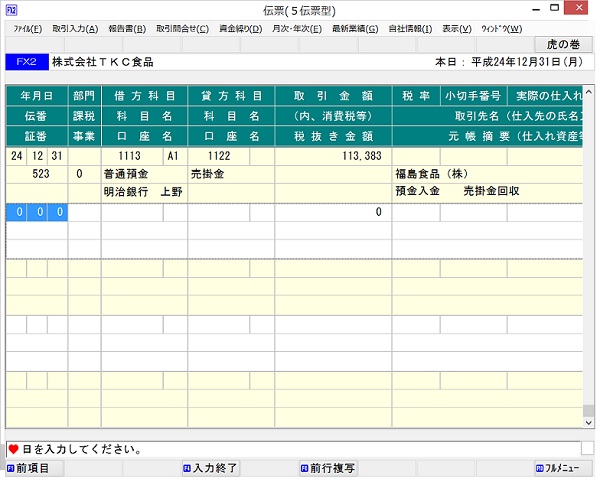Click the 前項目 function button
Image resolution: width=600 pixels, height=482 pixels.
pyautogui.click(x=34, y=468)
